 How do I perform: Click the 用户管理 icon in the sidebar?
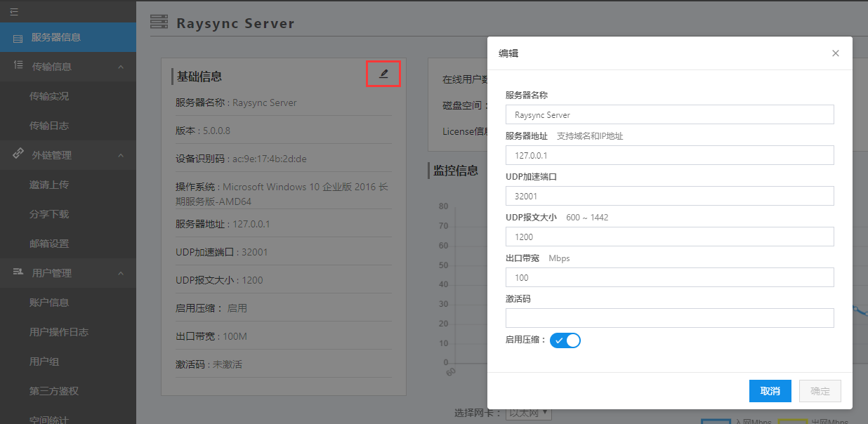18,272
